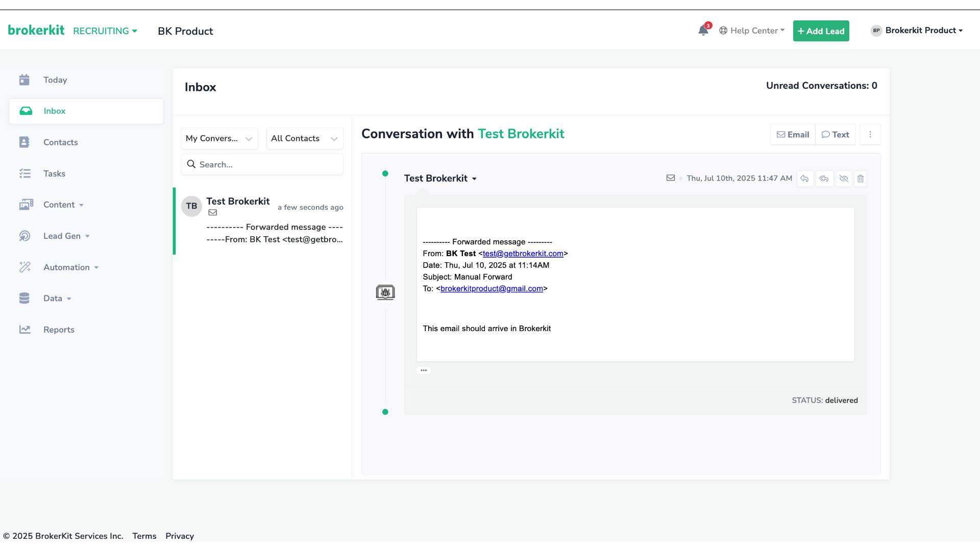Click the Inbox tray icon in sidebar

26,111
